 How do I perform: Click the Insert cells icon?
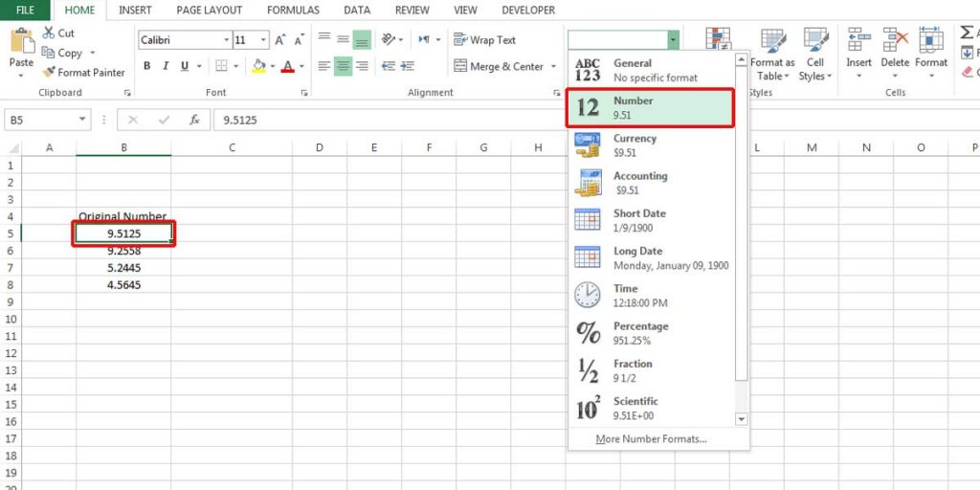pyautogui.click(x=858, y=40)
